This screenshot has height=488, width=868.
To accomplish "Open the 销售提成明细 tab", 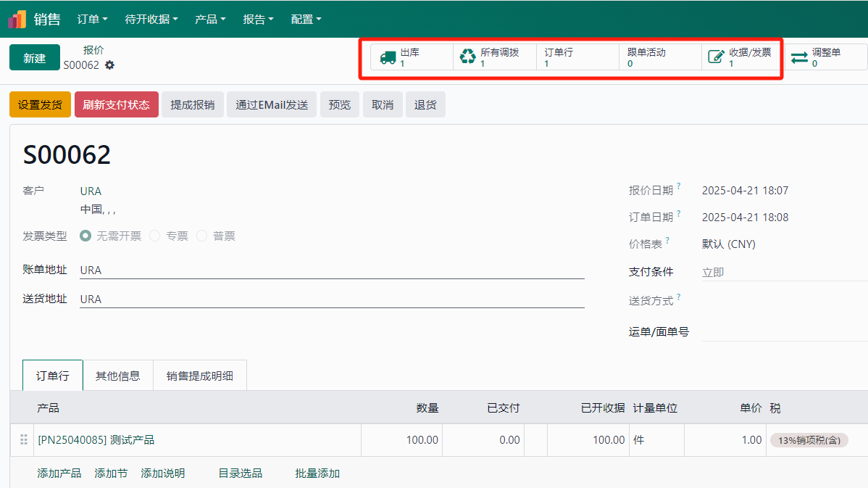I will 200,376.
